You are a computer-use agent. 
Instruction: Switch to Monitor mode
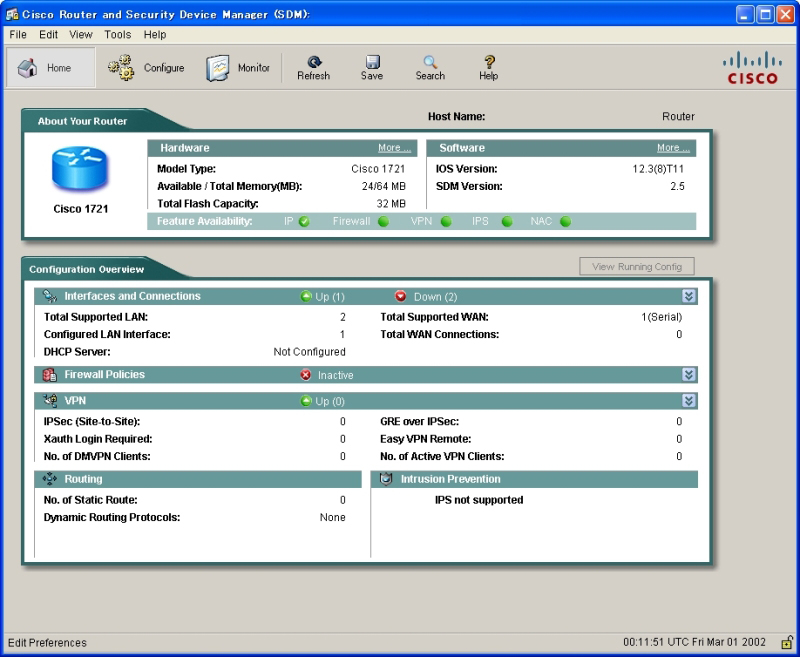(x=219, y=68)
